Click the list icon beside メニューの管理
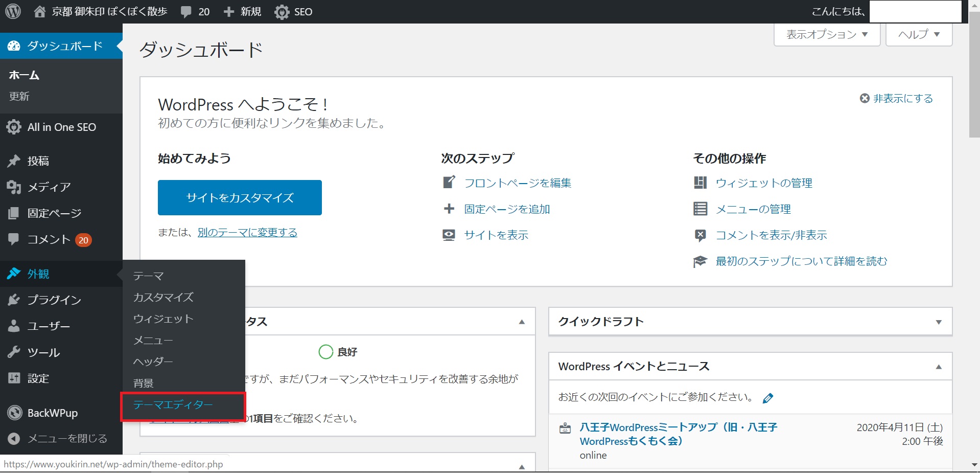 point(700,209)
